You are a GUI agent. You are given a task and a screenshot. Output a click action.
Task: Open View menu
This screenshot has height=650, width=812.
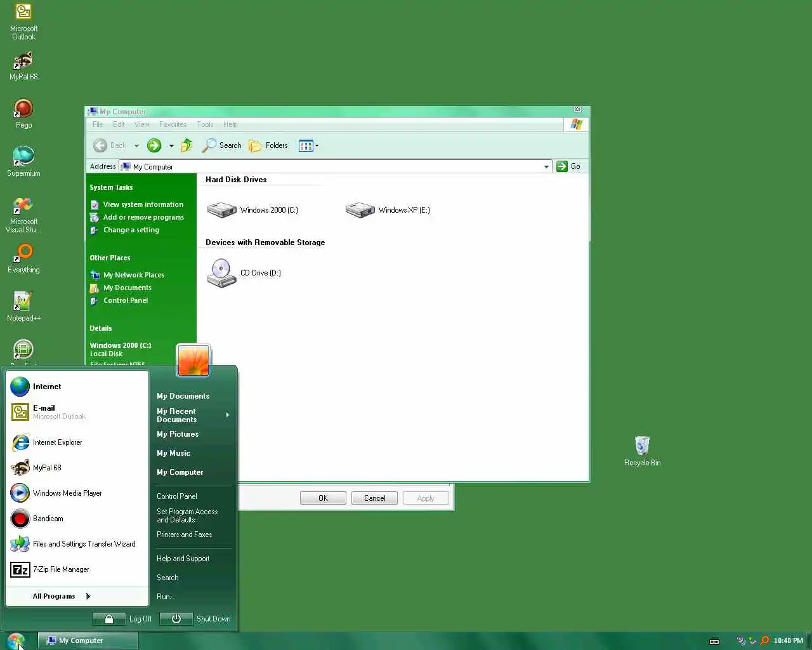click(x=142, y=124)
